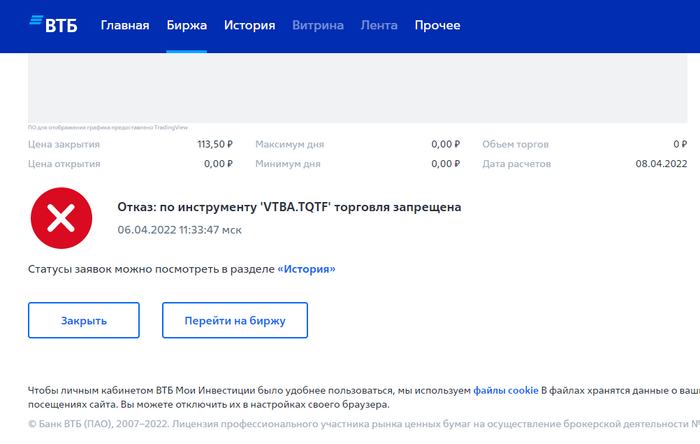Click the Перейти на биржу button
The width and height of the screenshot is (700, 444).
coord(235,321)
